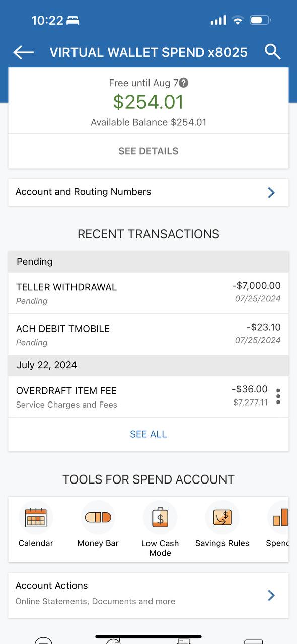Screen dimensions: 297x644
Task: Tap the $254.01 balance amount
Action: 148,102
